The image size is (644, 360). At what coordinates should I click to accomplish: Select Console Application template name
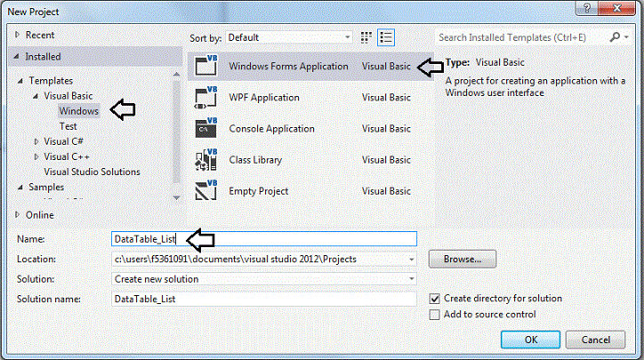pyautogui.click(x=271, y=129)
